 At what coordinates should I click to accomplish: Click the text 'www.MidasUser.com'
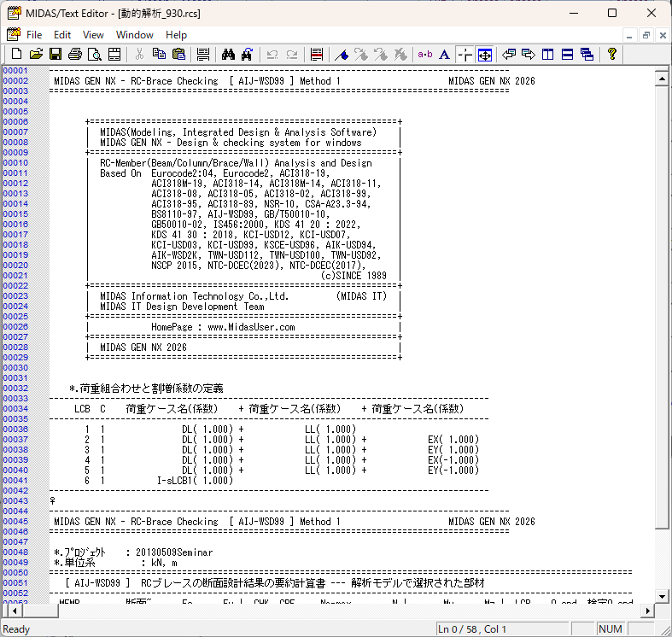[x=251, y=327]
